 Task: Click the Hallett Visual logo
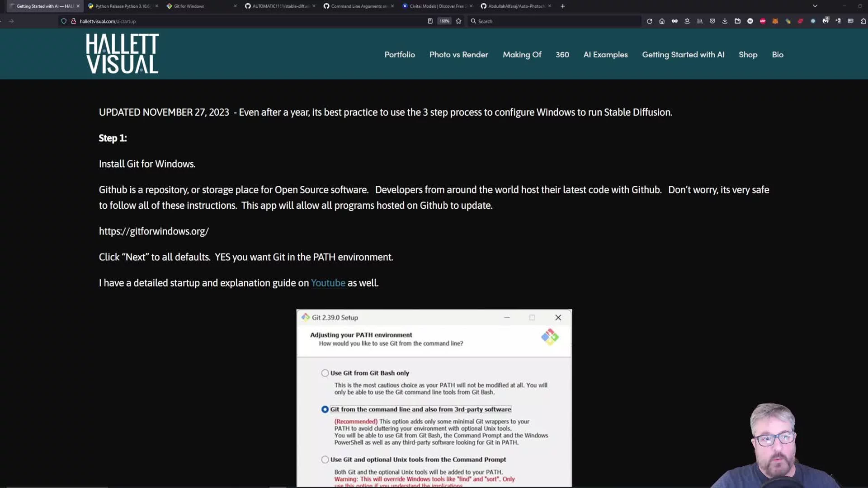[x=122, y=54]
